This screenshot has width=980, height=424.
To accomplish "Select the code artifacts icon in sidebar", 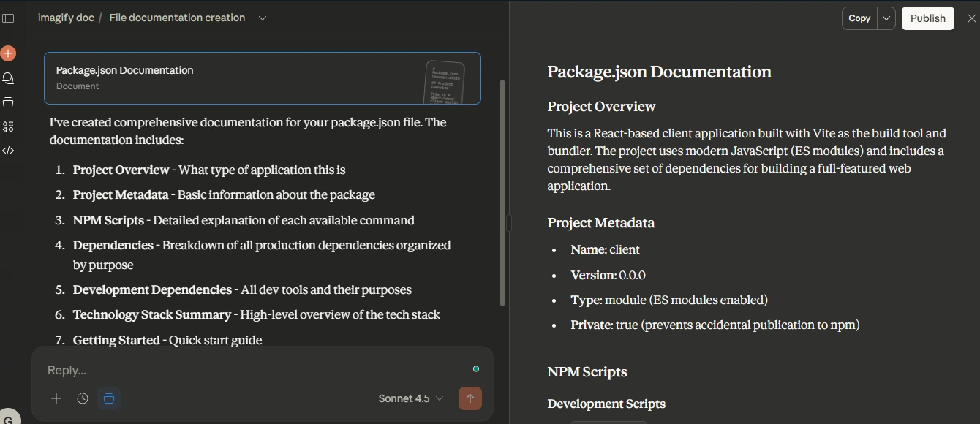I will [x=8, y=150].
